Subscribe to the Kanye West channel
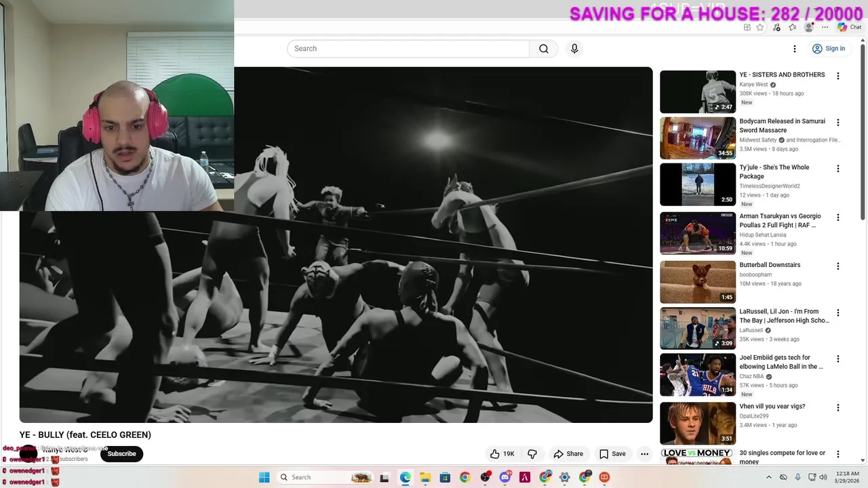868x488 pixels. pyautogui.click(x=122, y=454)
